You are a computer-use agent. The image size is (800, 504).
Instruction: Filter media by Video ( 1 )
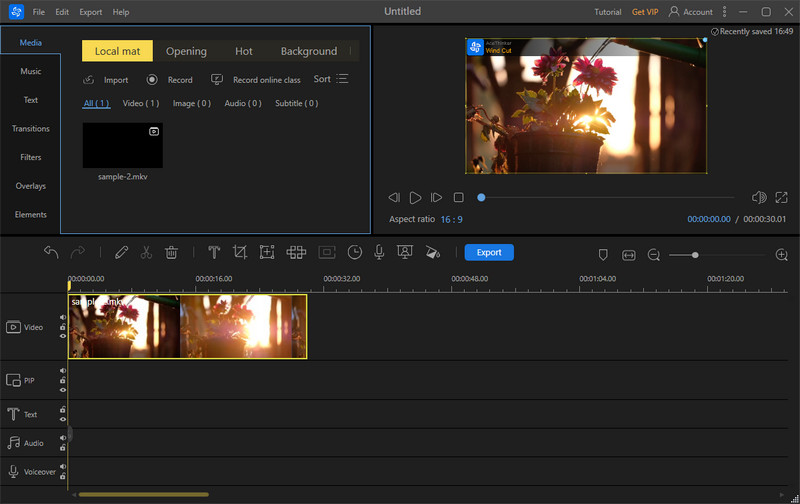pyautogui.click(x=141, y=103)
